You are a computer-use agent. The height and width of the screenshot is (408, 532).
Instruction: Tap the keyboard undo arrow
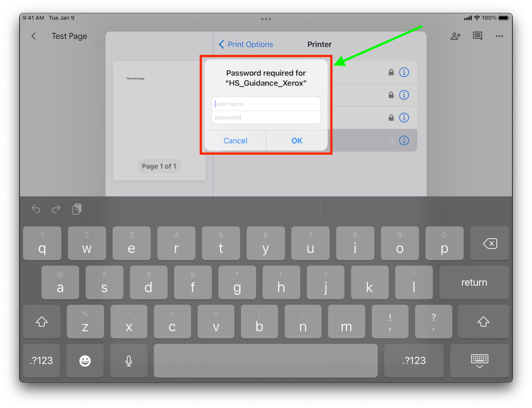[36, 209]
